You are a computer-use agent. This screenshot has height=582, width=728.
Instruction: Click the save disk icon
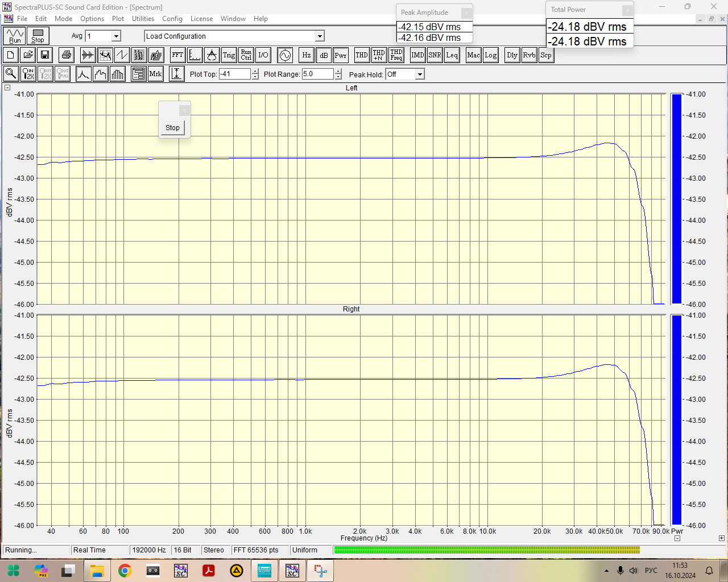[45, 55]
